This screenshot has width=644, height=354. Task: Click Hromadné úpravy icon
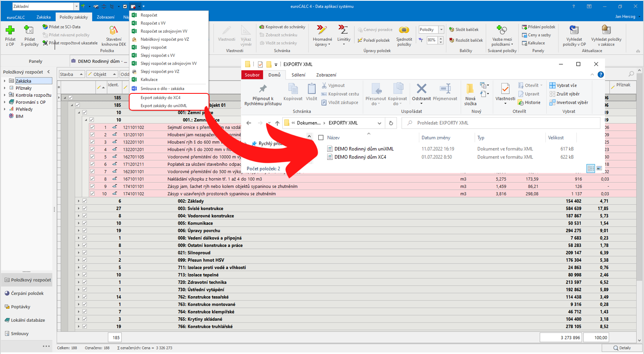click(322, 30)
